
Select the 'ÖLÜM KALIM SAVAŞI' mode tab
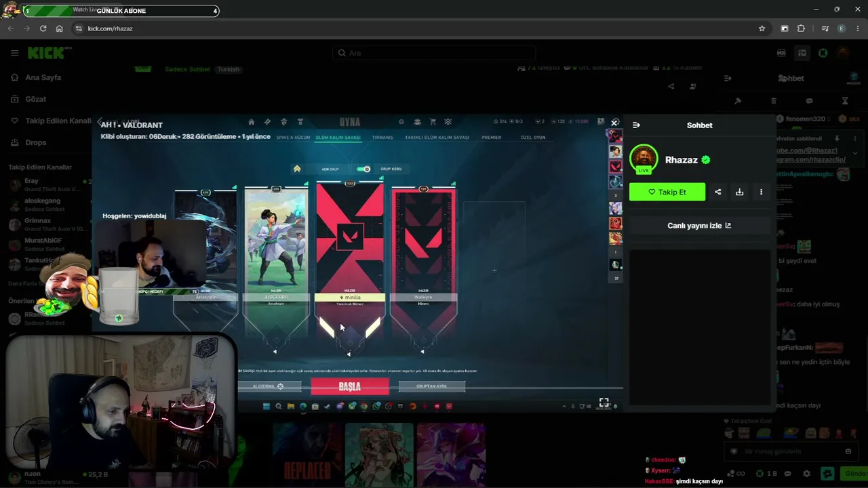click(338, 138)
